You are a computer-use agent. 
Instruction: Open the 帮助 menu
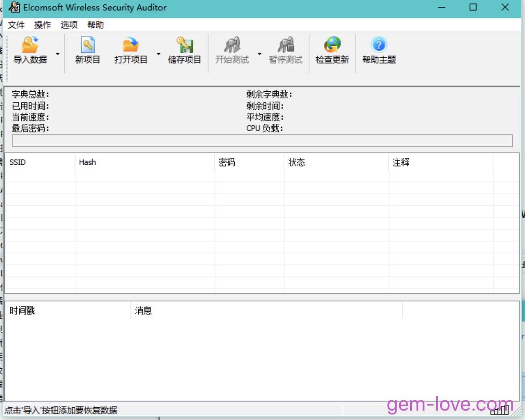(96, 25)
